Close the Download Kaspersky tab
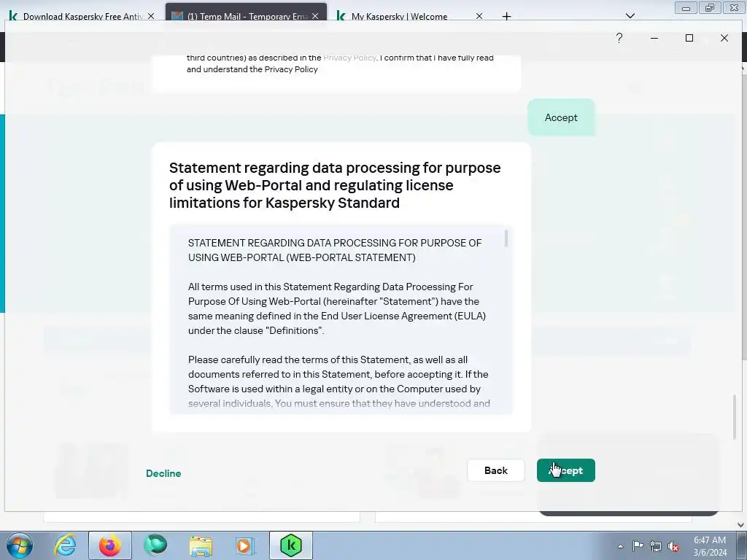This screenshot has width=747, height=560. (151, 16)
